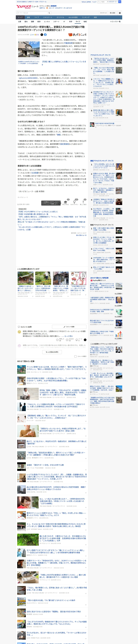This screenshot has height=644, width=138.
Task: React with わかりやすい light bulb icon
Action: coord(74,202)
